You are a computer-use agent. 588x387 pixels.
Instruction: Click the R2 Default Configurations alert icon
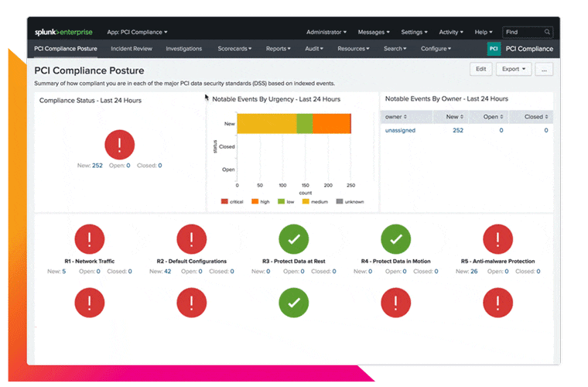pos(192,239)
